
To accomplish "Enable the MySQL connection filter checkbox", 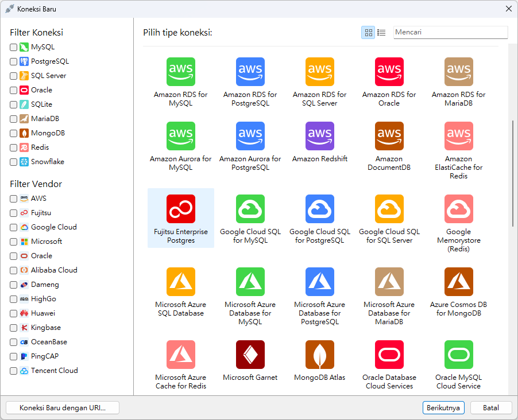I will click(14, 47).
